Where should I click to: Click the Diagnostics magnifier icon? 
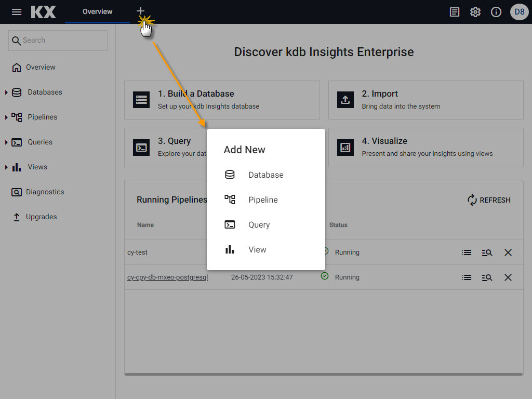tap(17, 192)
